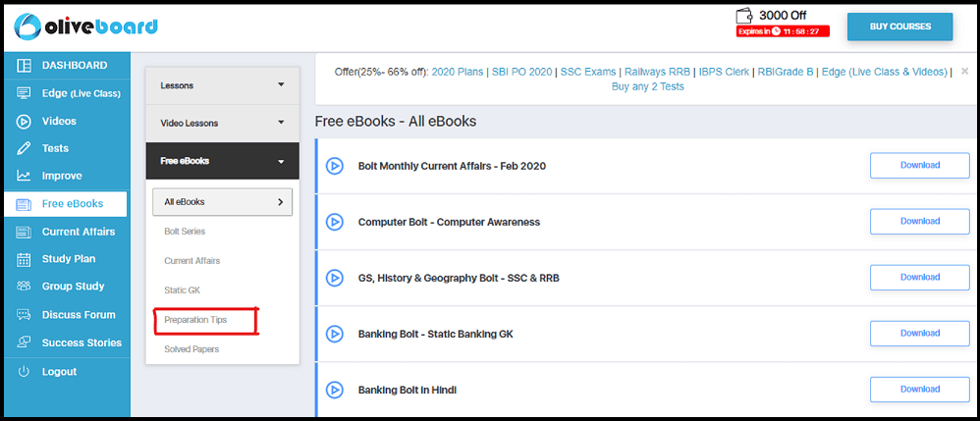
Task: Open Videos section label
Action: 59,121
